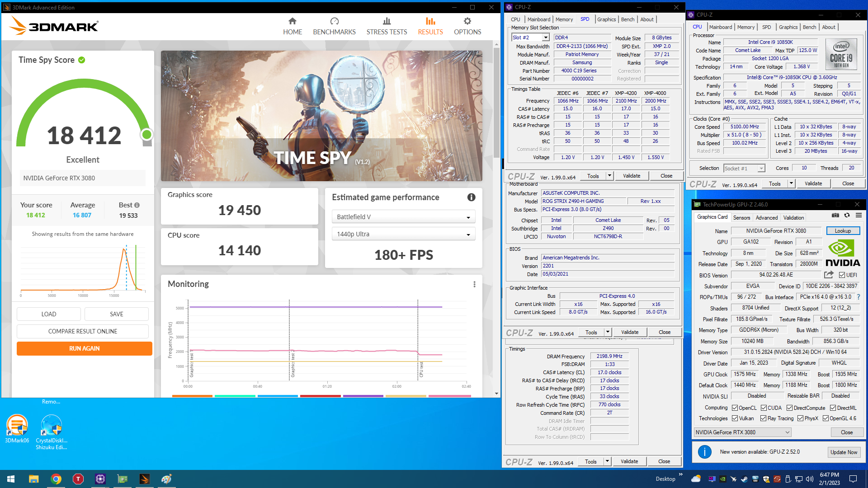Click the LOAD button in 3DMark
This screenshot has width=868, height=488.
49,314
